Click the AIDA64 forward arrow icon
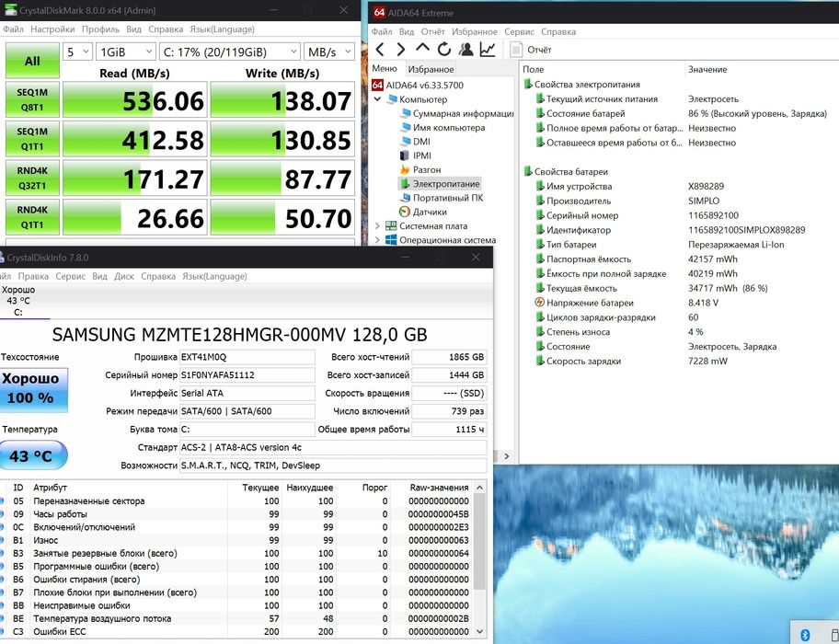 pos(401,50)
